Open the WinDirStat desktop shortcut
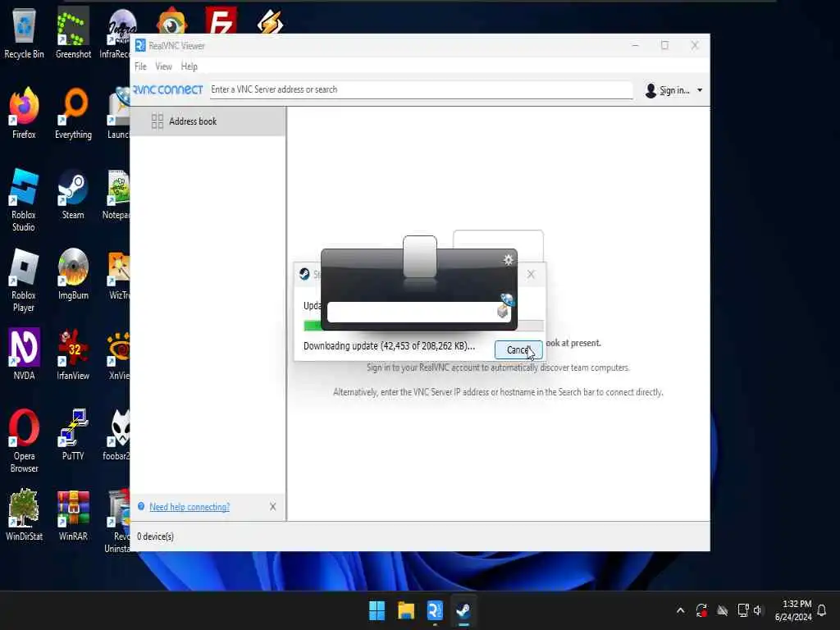This screenshot has width=840, height=630. [x=24, y=514]
